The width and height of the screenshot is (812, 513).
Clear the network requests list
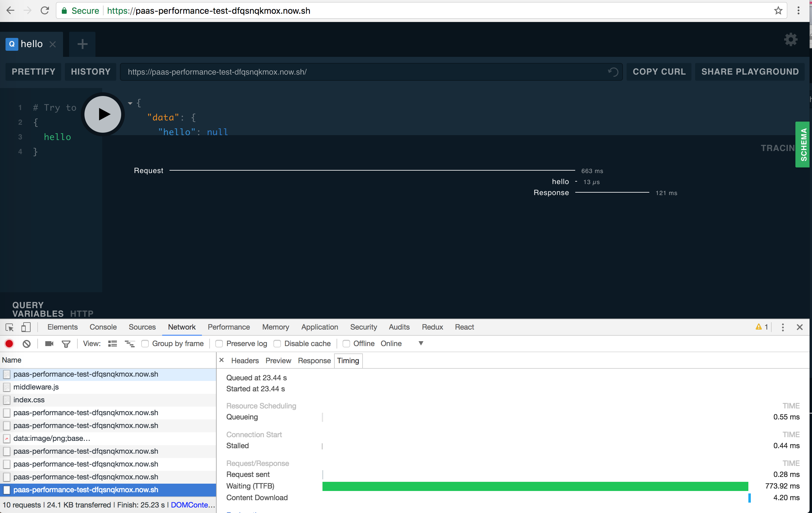27,343
